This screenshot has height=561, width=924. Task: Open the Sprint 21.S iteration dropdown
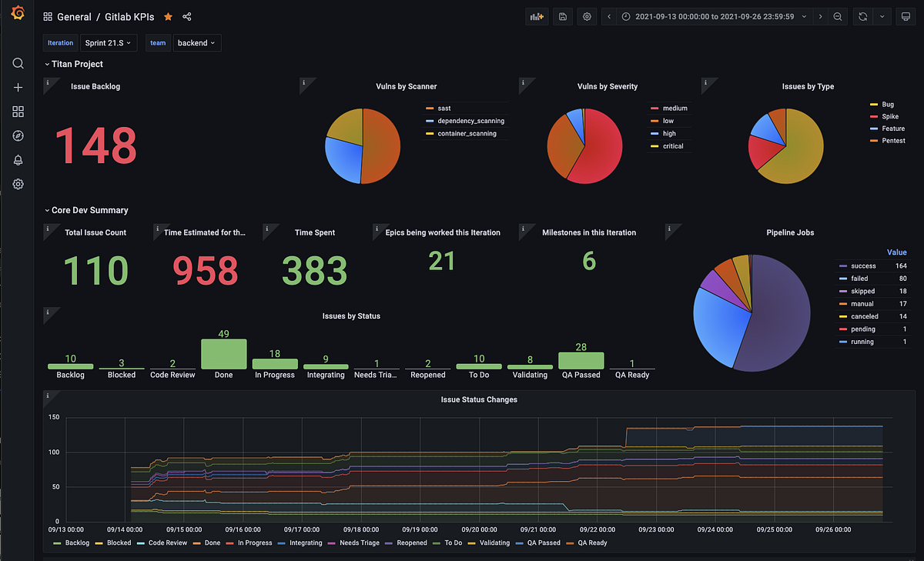(108, 43)
